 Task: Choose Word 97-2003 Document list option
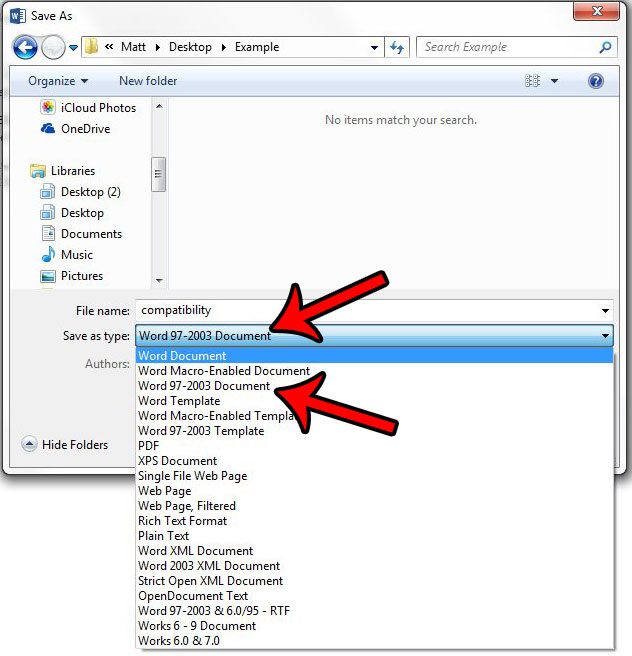(375, 386)
